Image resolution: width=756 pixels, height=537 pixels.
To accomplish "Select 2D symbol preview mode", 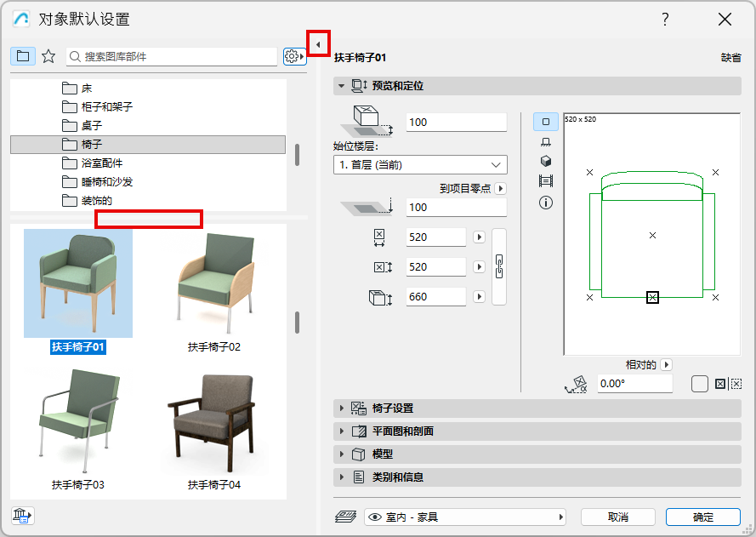I will [x=546, y=122].
